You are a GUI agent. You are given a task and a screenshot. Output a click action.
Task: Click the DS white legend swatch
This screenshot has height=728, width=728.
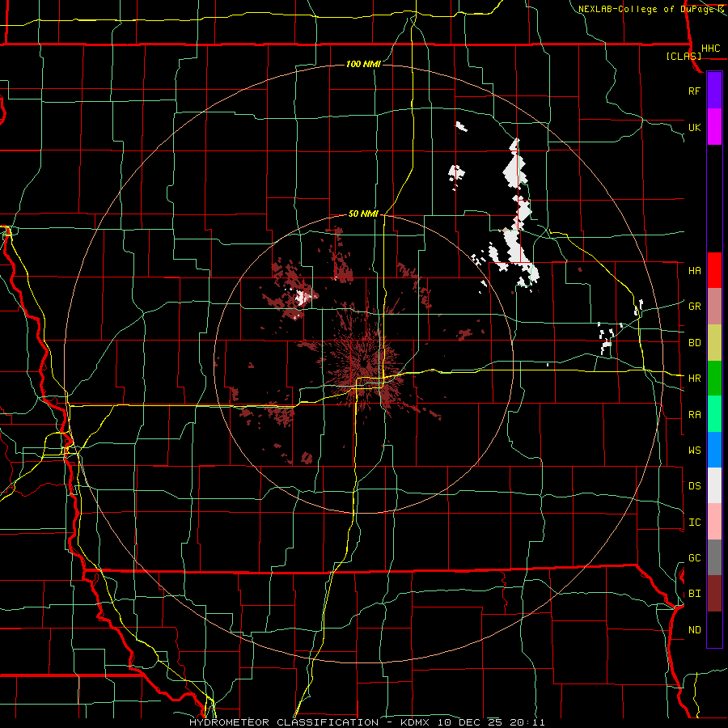tap(714, 485)
